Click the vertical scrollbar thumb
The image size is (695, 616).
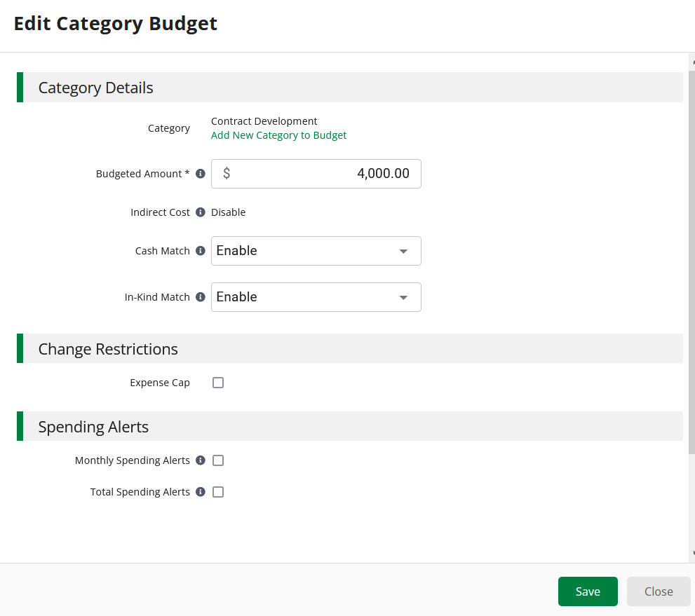[691, 259]
